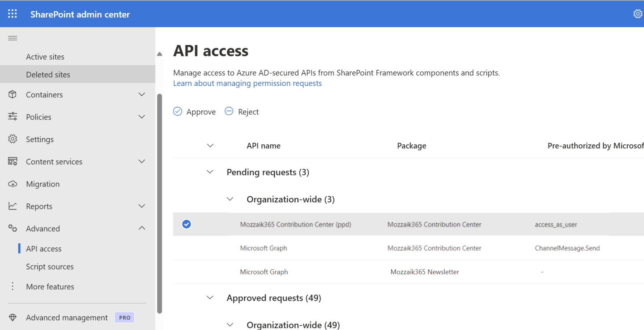Viewport: 644px width, 330px height.
Task: Click the Reject button
Action: click(242, 112)
